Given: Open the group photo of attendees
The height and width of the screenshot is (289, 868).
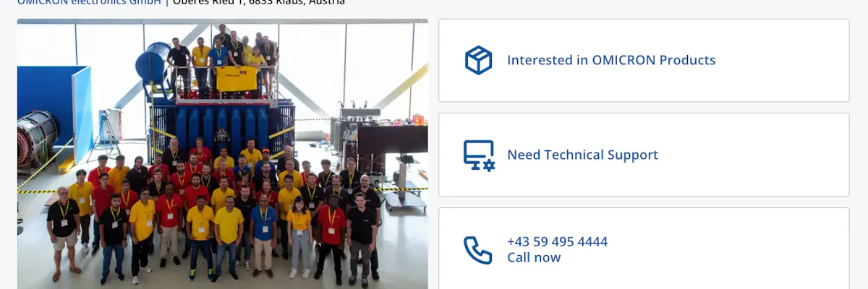Looking at the screenshot, I should pos(223,154).
